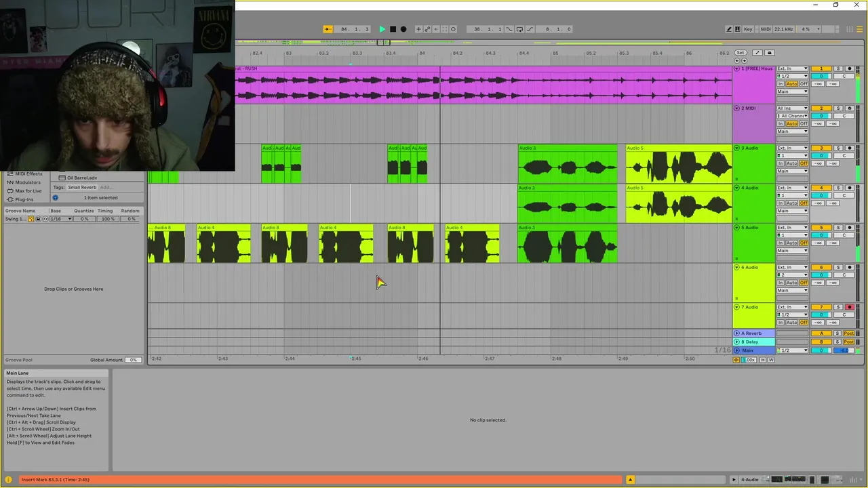This screenshot has height=488, width=868.
Task: Click the W width button at bottom
Action: pyautogui.click(x=771, y=360)
